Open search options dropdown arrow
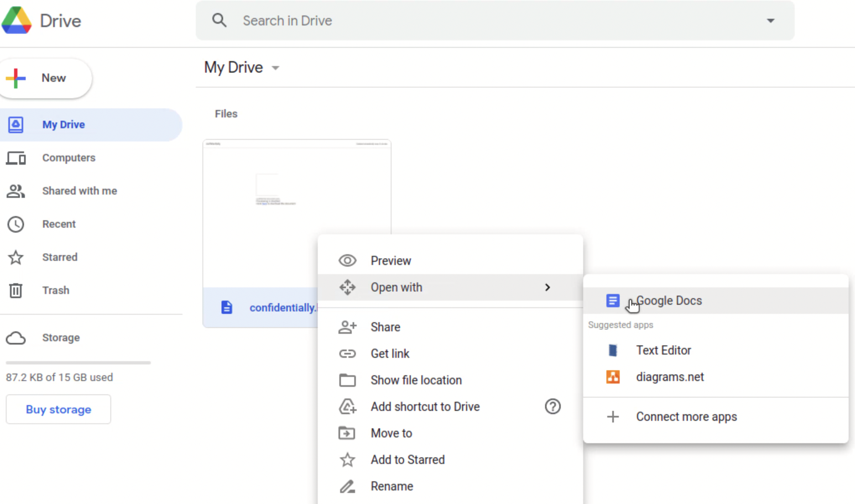855x504 pixels. 770,20
